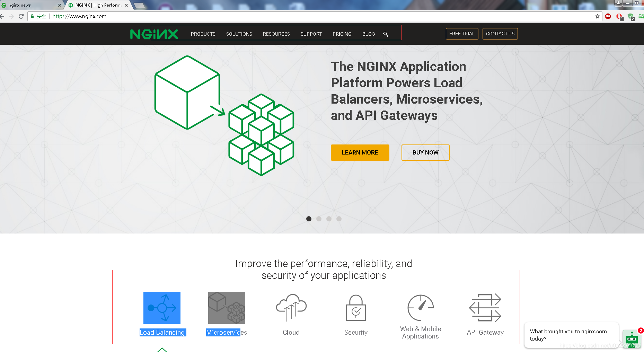Click the Cloud label
The width and height of the screenshot is (644, 352).
[x=291, y=332]
